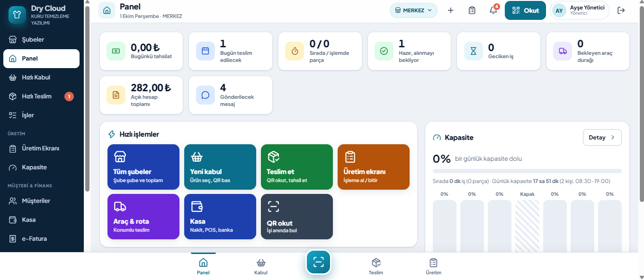644x280 pixels.
Task: Open the Araç & rota tile
Action: pos(143,217)
